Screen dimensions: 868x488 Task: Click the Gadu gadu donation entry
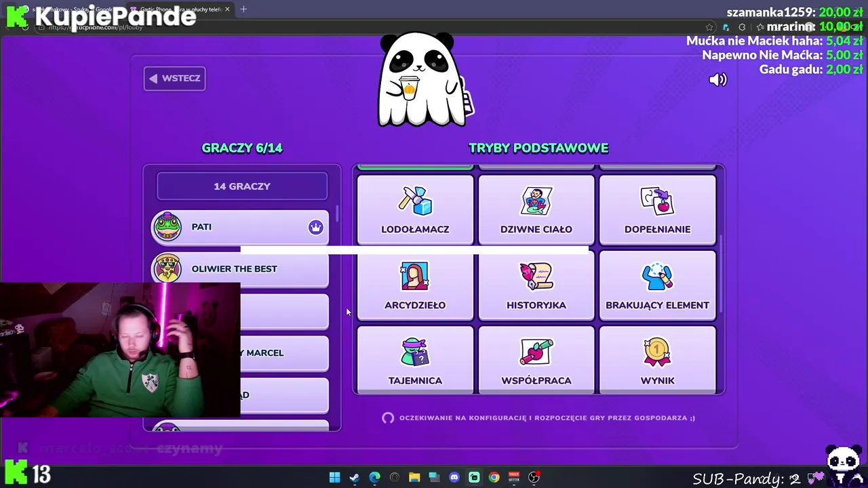811,69
